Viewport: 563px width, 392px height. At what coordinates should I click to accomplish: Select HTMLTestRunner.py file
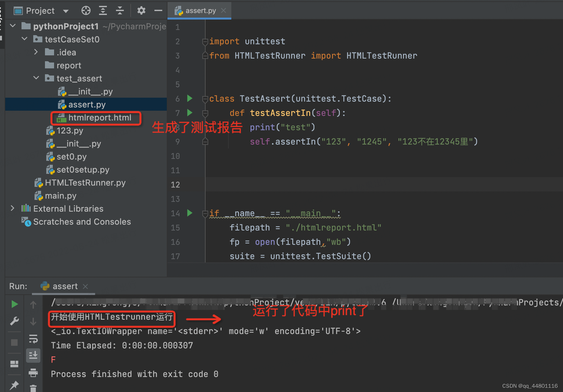(x=80, y=183)
